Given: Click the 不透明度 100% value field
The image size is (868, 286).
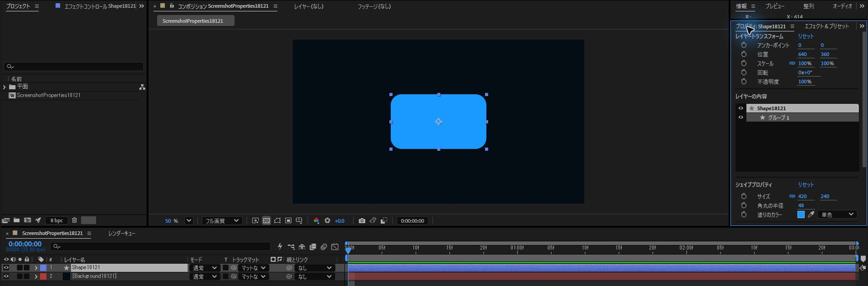Looking at the screenshot, I should point(805,82).
